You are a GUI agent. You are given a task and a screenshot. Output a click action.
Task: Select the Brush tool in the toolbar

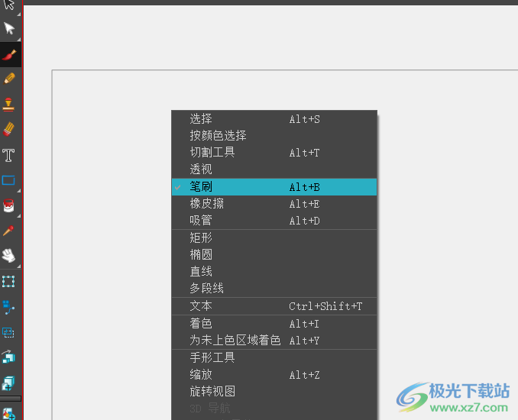(9, 54)
